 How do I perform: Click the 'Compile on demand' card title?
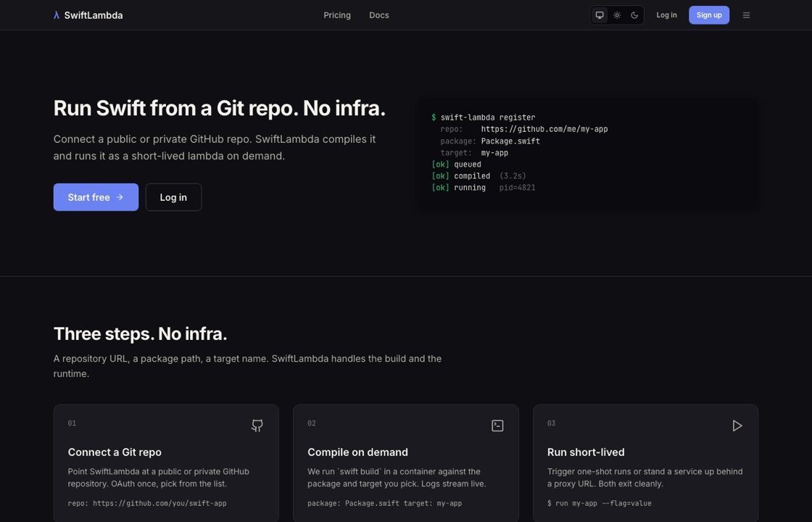tap(358, 452)
